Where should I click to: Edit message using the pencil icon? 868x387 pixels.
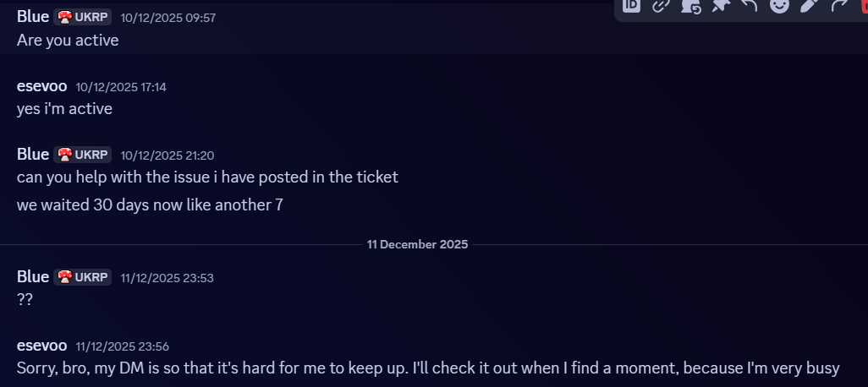(x=809, y=5)
